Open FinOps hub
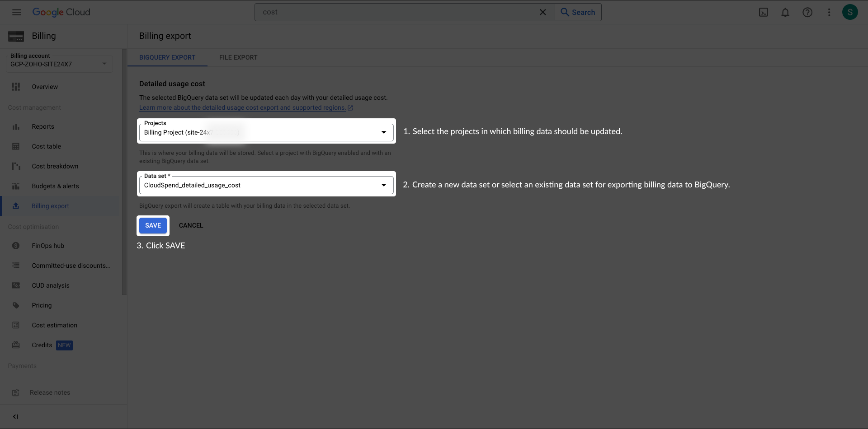 [48, 246]
